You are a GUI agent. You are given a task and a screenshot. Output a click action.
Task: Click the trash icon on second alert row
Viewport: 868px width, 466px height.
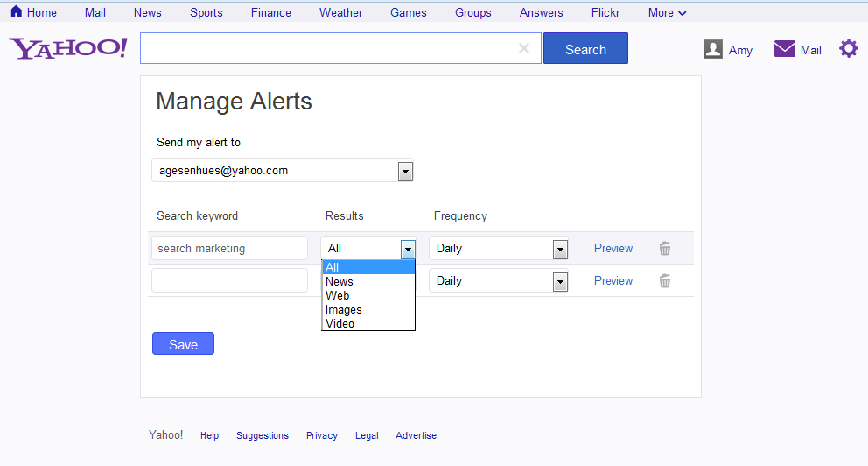point(665,281)
